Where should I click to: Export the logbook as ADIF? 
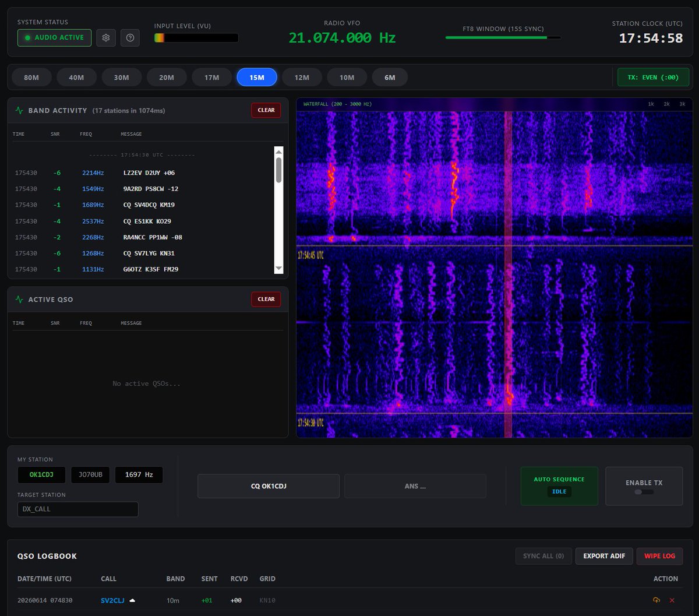click(x=604, y=556)
